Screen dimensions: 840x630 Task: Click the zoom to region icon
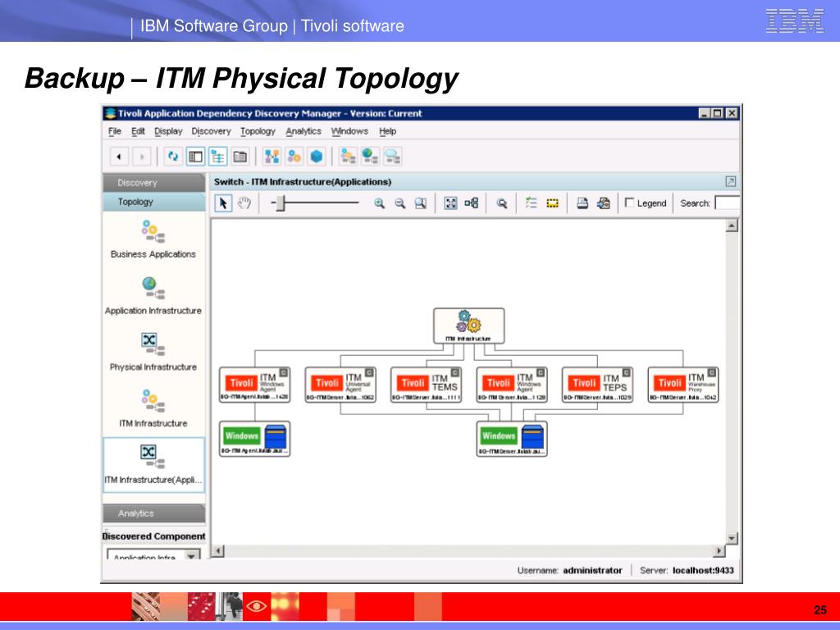[421, 203]
